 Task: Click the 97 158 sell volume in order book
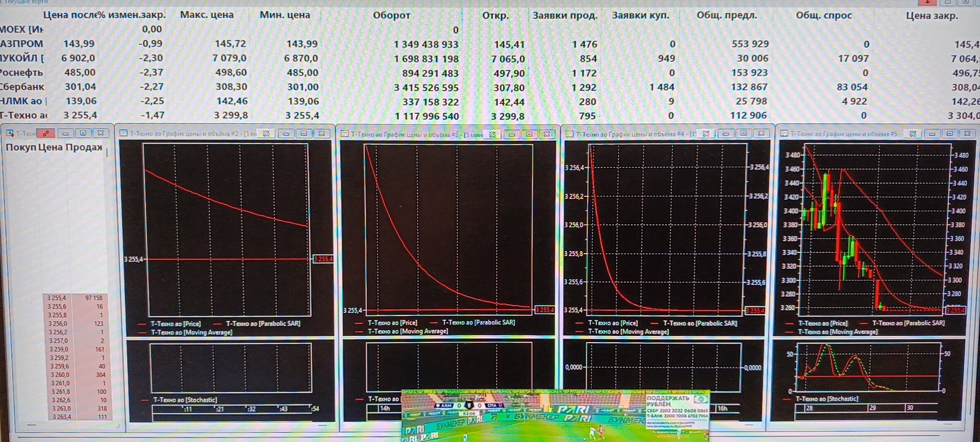(x=94, y=298)
